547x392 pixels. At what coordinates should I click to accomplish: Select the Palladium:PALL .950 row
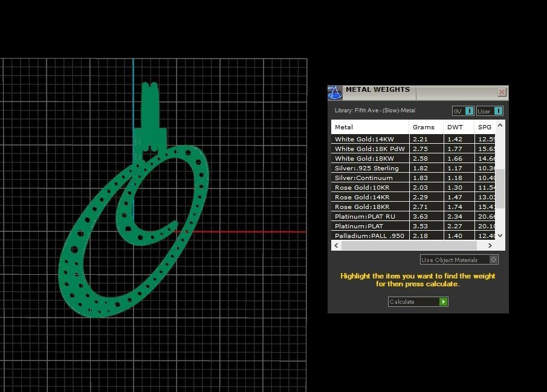(x=413, y=236)
